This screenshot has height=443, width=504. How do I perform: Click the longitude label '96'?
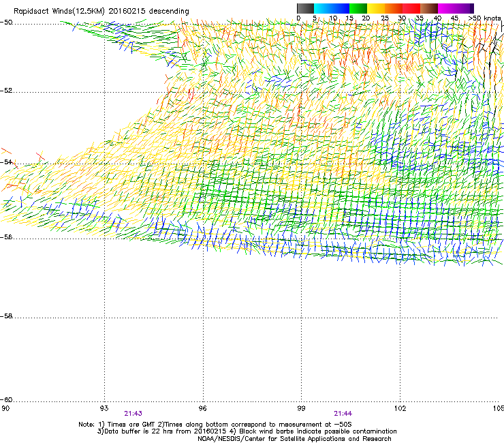[202, 408]
